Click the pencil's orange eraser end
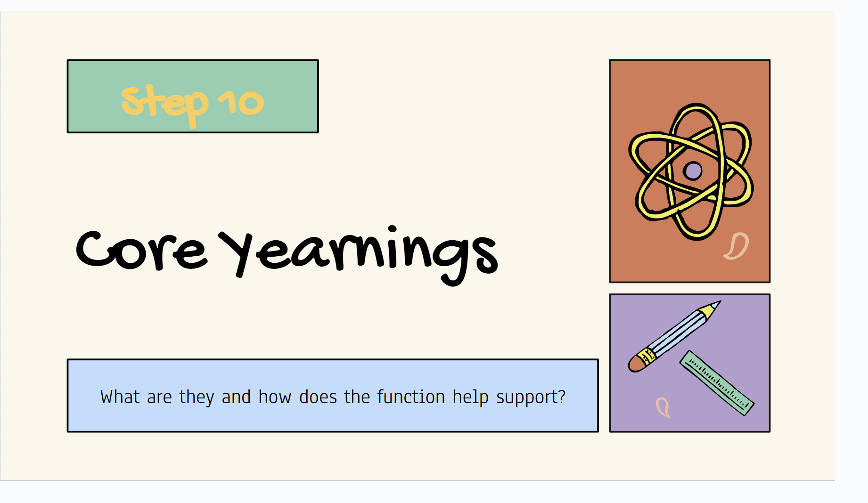868x503 pixels. pos(636,364)
